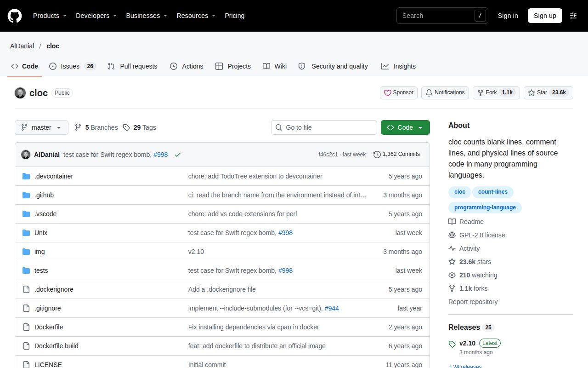Click the Activity pulse icon

[452, 248]
